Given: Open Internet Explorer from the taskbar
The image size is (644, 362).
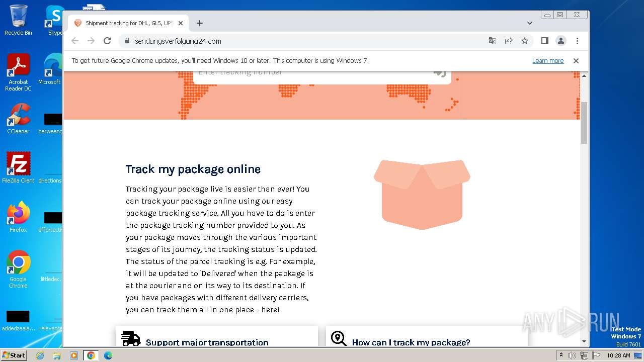Looking at the screenshot, I should [x=40, y=355].
